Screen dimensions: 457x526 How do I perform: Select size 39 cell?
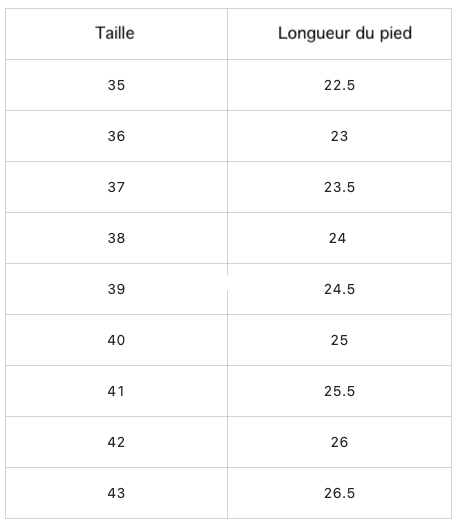(x=116, y=289)
